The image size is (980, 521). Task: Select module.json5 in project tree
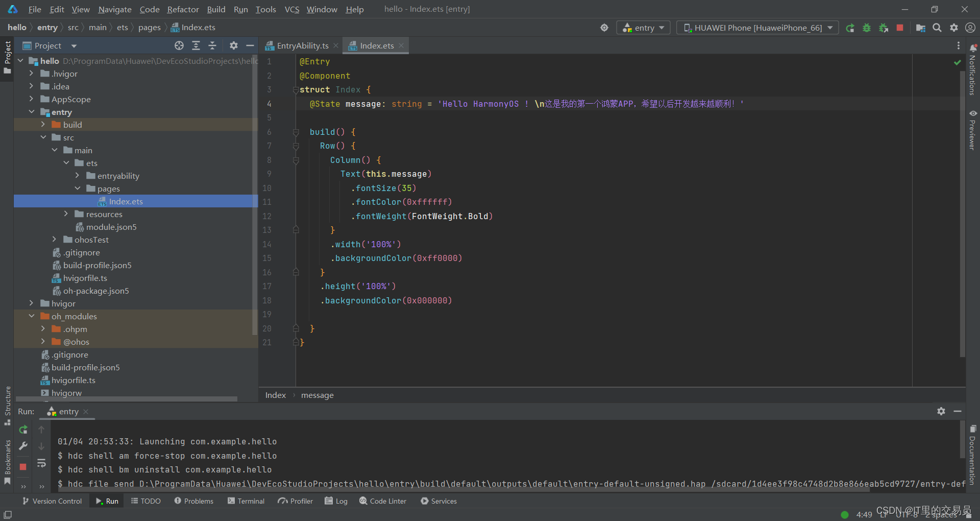[111, 227]
